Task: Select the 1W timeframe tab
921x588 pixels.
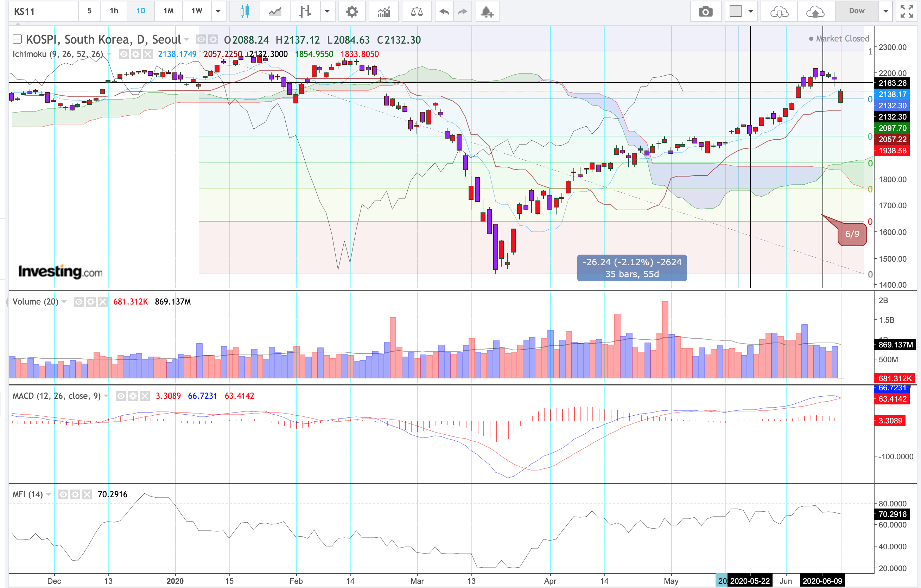Action: coord(197,12)
